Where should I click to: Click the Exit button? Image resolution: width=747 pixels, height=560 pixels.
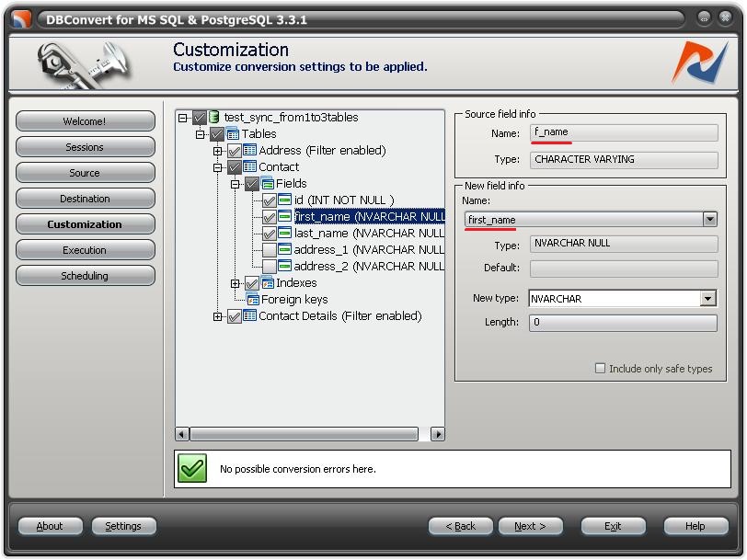point(613,526)
